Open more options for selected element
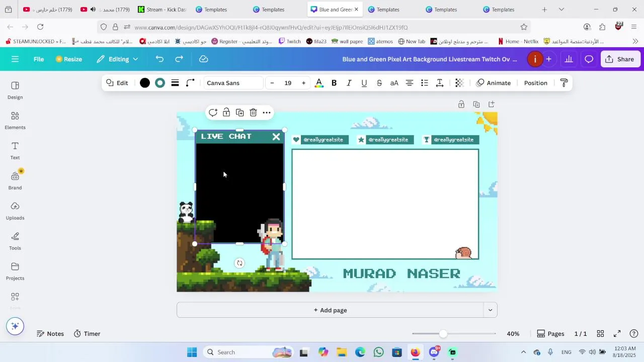The height and width of the screenshot is (362, 644). point(267,113)
